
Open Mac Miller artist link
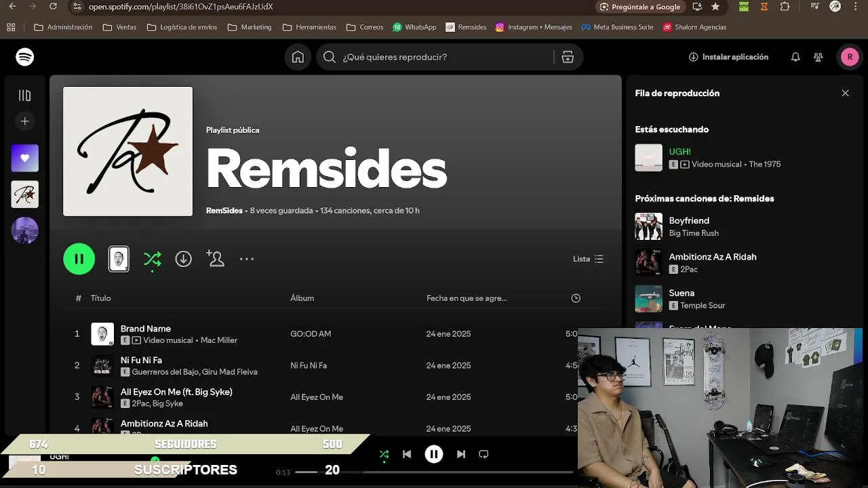pyautogui.click(x=219, y=340)
